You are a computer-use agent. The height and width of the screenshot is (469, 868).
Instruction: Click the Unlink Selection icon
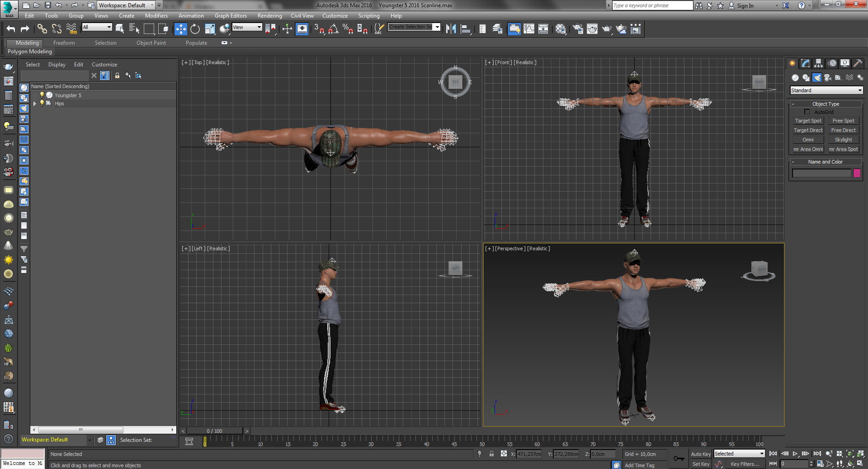57,29
